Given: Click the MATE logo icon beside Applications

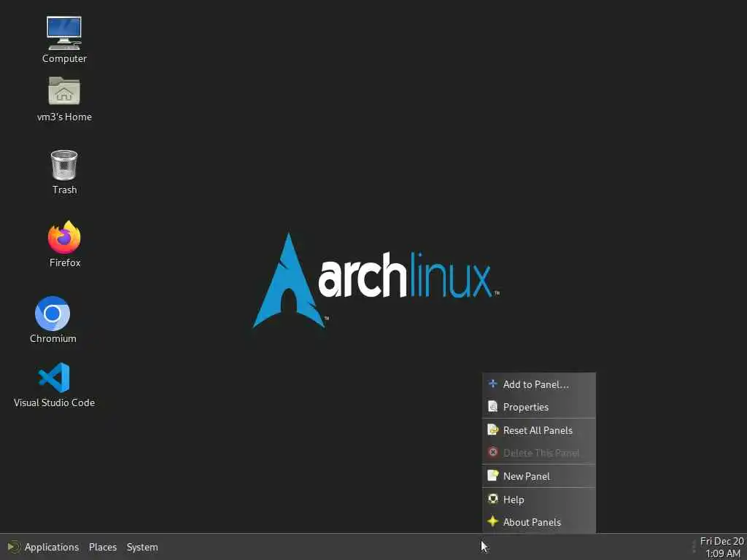Looking at the screenshot, I should tap(14, 547).
